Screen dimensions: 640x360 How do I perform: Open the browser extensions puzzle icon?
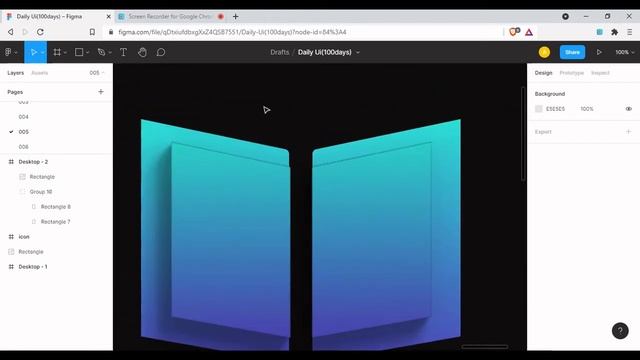click(x=614, y=32)
